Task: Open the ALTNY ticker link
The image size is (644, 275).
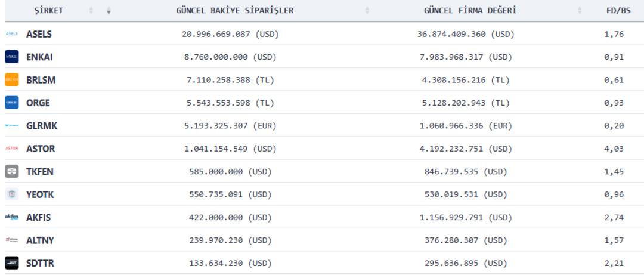Action: [40, 240]
